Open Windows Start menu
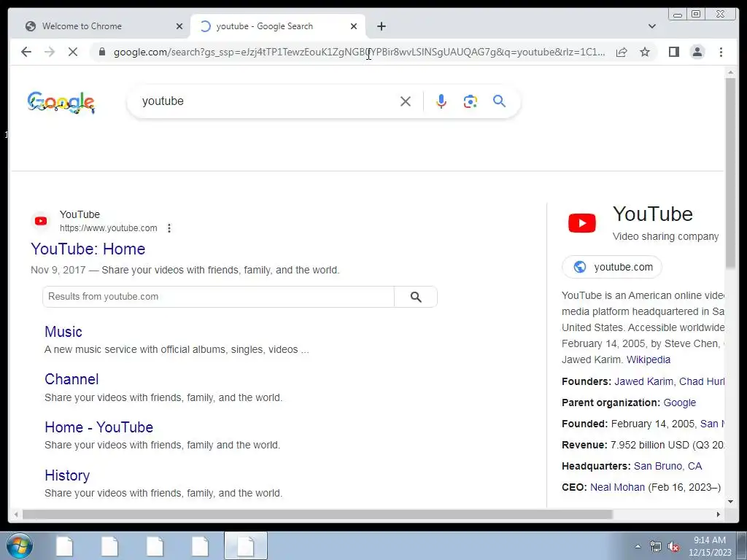 (19, 545)
